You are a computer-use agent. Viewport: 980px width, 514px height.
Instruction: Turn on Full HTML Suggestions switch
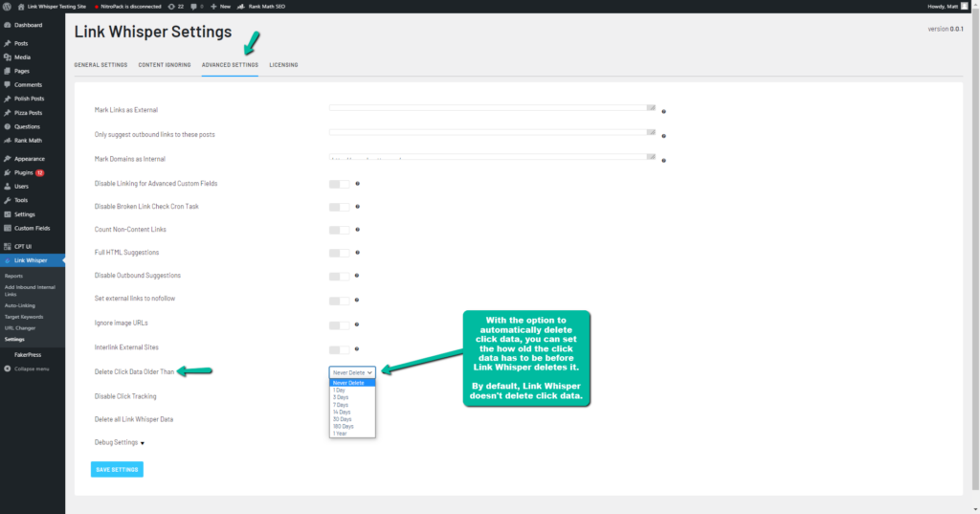340,254
